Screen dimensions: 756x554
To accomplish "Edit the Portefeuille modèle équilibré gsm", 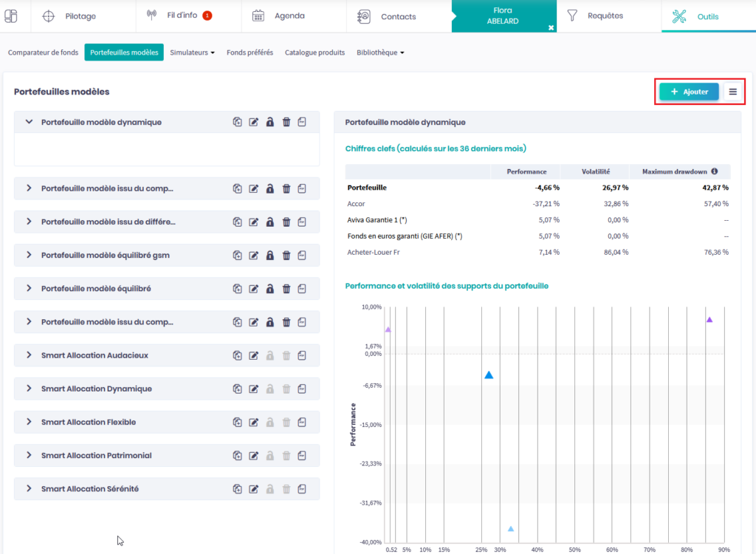I will coord(254,256).
